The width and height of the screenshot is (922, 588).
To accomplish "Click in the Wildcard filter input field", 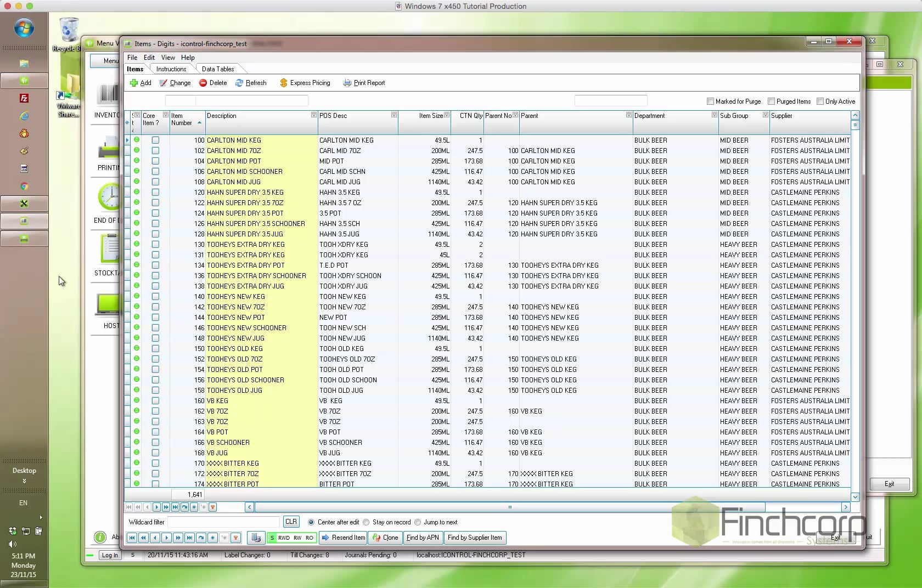I will coord(224,522).
